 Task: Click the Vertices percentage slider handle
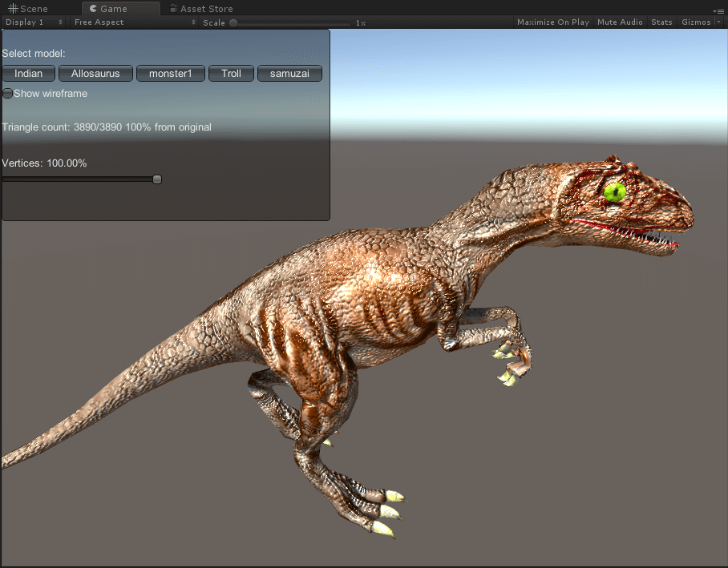tap(157, 179)
